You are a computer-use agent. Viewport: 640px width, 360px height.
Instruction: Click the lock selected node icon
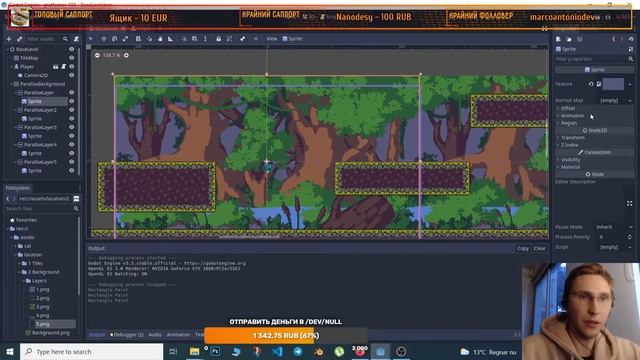[x=218, y=39]
